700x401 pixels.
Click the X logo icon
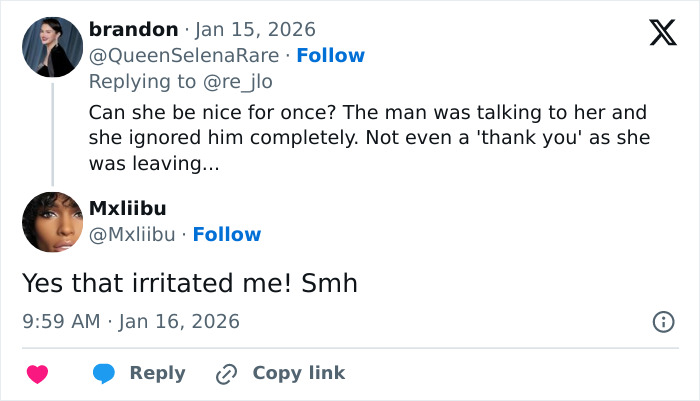point(662,33)
